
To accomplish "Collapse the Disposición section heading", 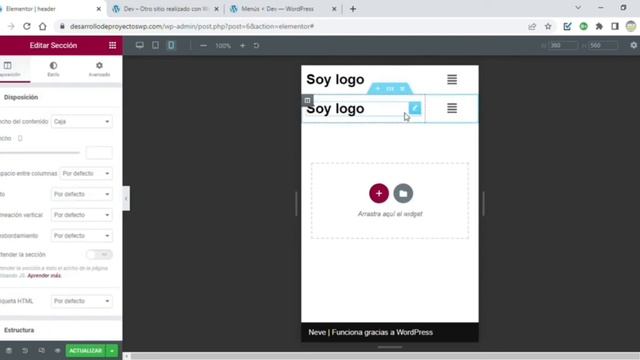I will click(60, 97).
